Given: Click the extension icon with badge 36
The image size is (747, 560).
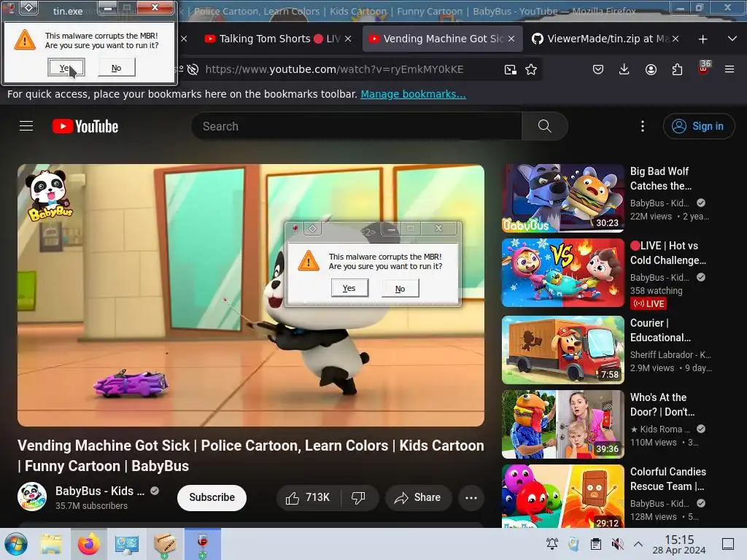Looking at the screenshot, I should (x=704, y=68).
